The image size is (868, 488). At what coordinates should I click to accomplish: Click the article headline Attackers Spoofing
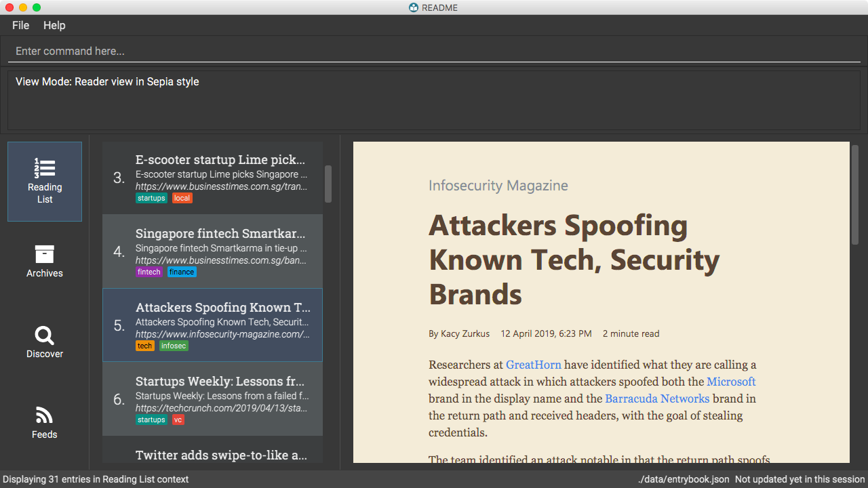[x=574, y=260]
